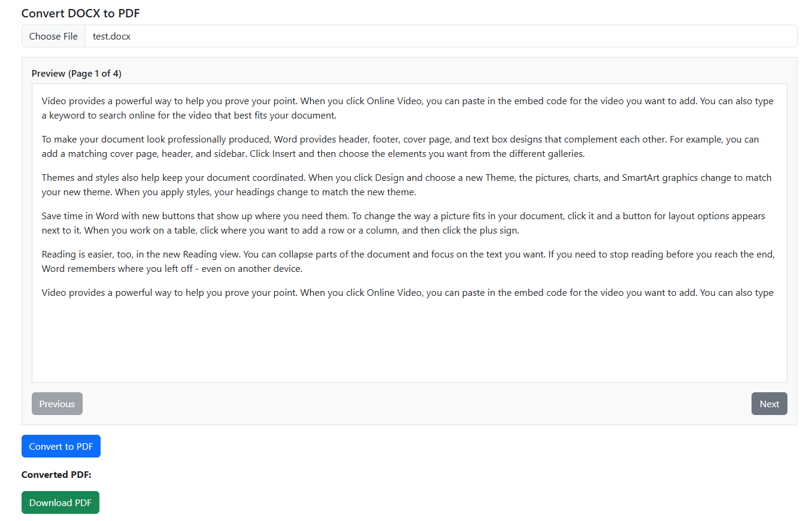Image resolution: width=812 pixels, height=521 pixels.
Task: Start conversion with Convert to PDF
Action: 61,446
